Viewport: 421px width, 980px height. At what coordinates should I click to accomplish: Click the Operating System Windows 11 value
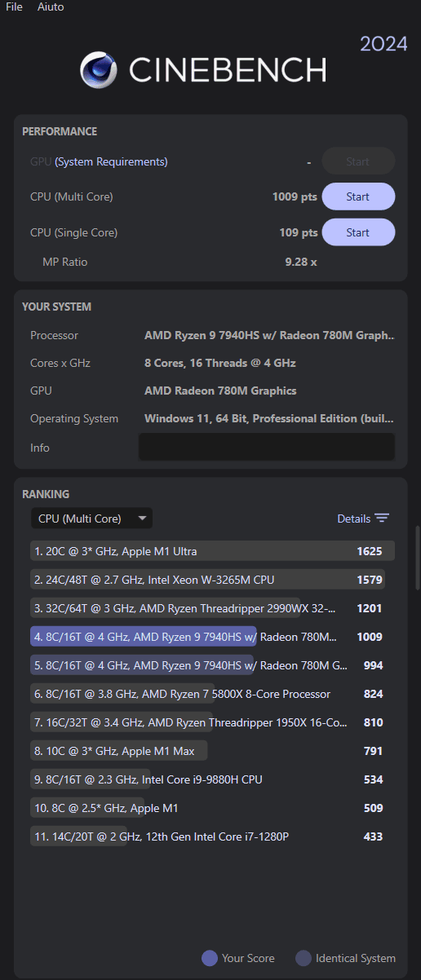tap(270, 418)
